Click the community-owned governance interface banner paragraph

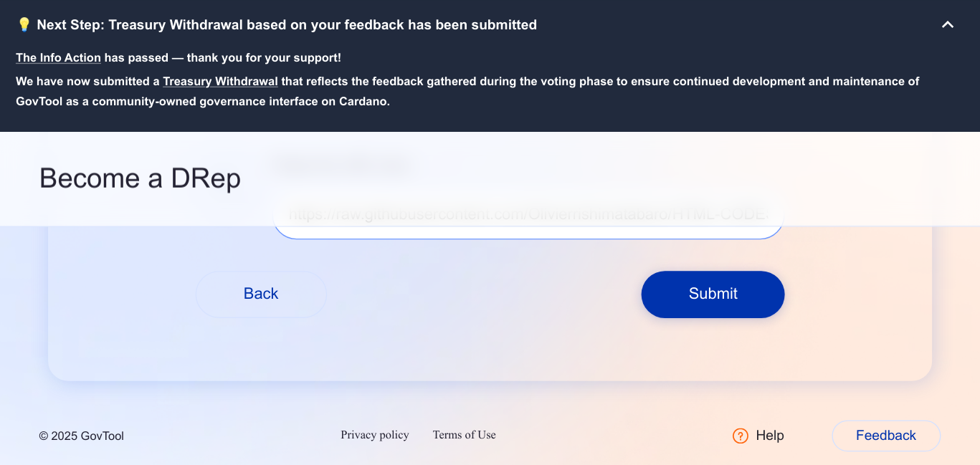pyautogui.click(x=203, y=102)
